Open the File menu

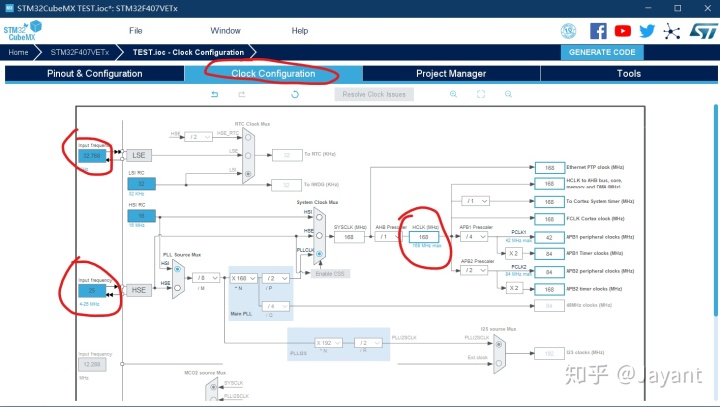tap(135, 31)
